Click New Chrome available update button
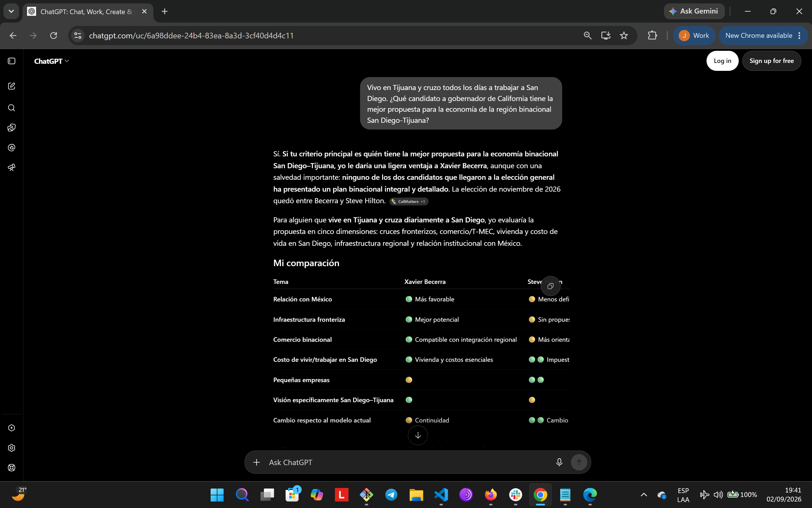 (763, 36)
